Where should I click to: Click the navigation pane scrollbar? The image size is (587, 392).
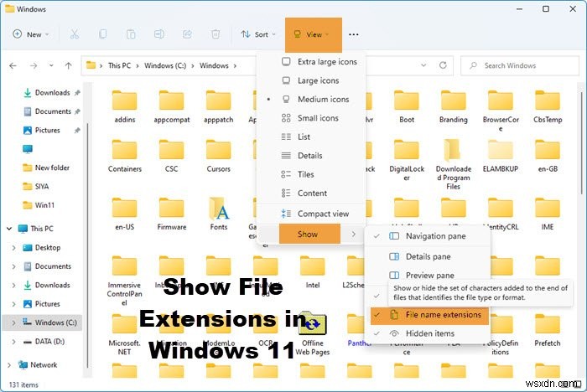pyautogui.click(x=87, y=245)
